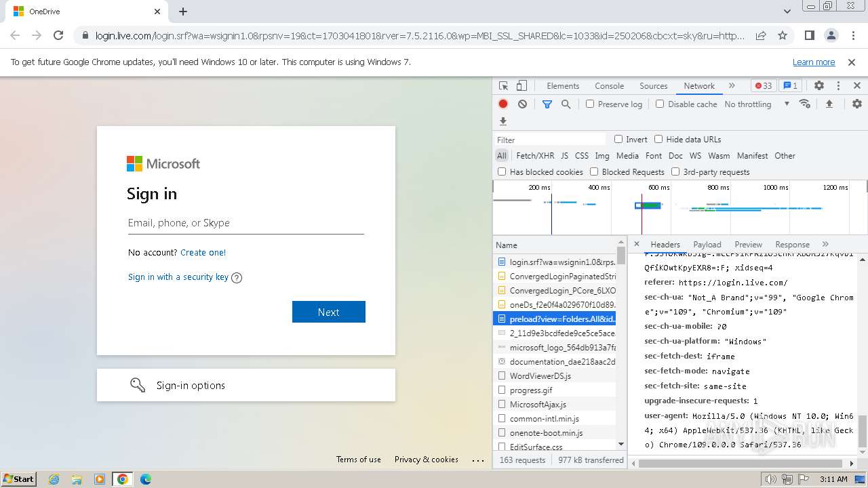Open Terms of use link
The width and height of the screenshot is (868, 488).
pyautogui.click(x=359, y=460)
